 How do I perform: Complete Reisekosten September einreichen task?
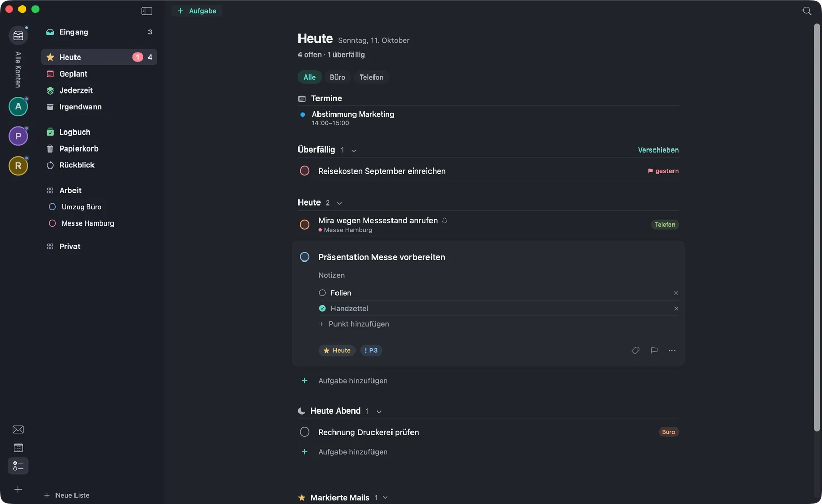coord(305,171)
